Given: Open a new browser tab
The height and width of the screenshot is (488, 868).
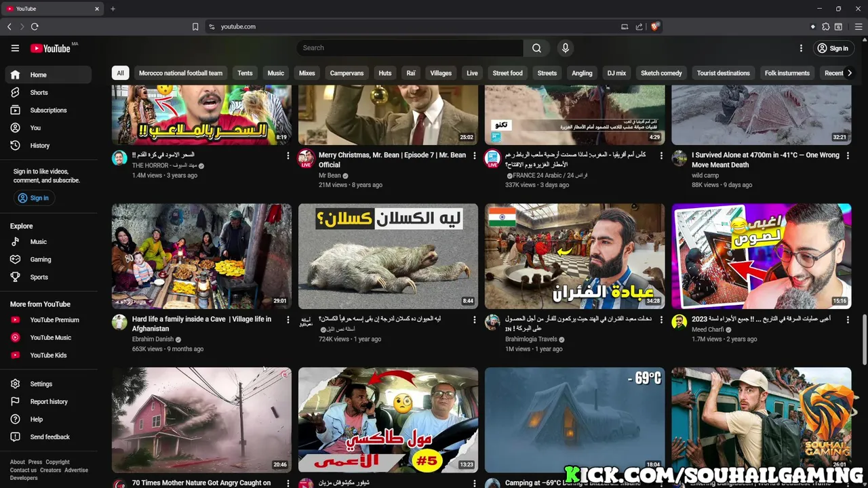Looking at the screenshot, I should [113, 9].
